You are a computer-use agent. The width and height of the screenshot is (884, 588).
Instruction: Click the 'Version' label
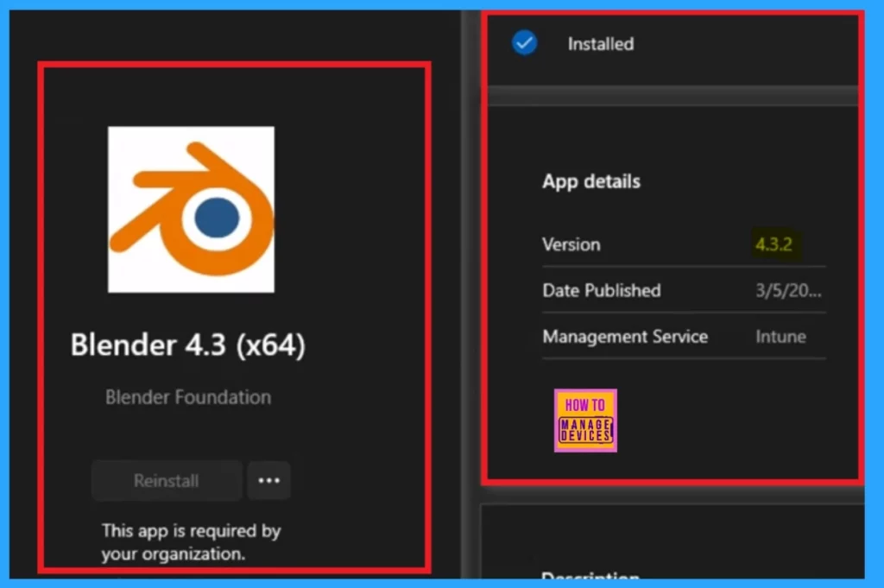click(x=571, y=244)
